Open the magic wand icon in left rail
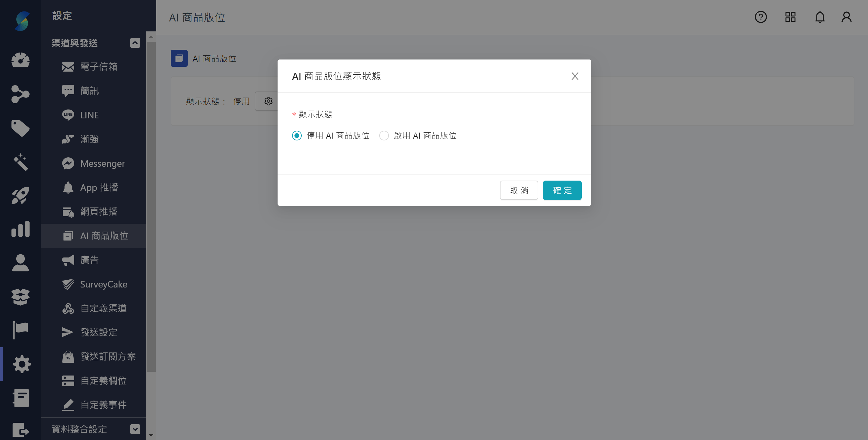Viewport: 868px width, 440px height. [21, 162]
